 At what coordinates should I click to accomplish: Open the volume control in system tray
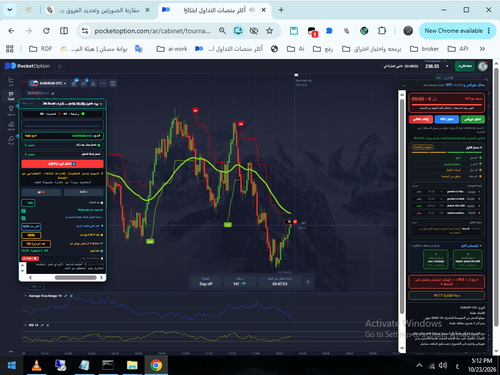[443, 366]
